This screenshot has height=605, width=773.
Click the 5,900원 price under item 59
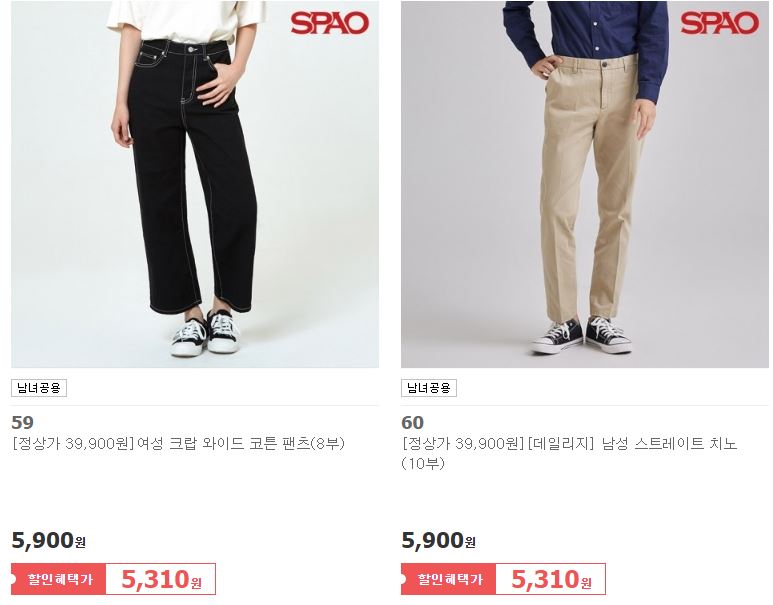[x=48, y=540]
